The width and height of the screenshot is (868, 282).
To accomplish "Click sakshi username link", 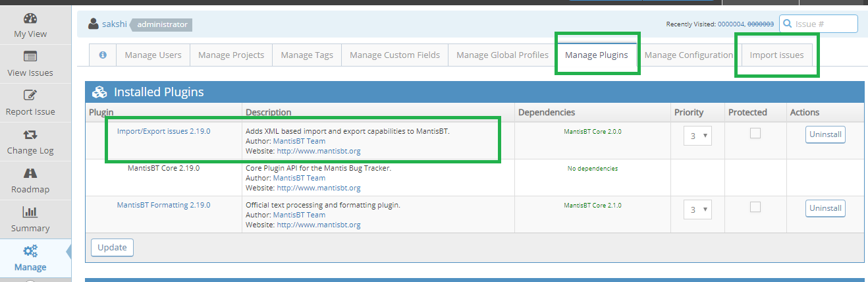I will click(115, 24).
